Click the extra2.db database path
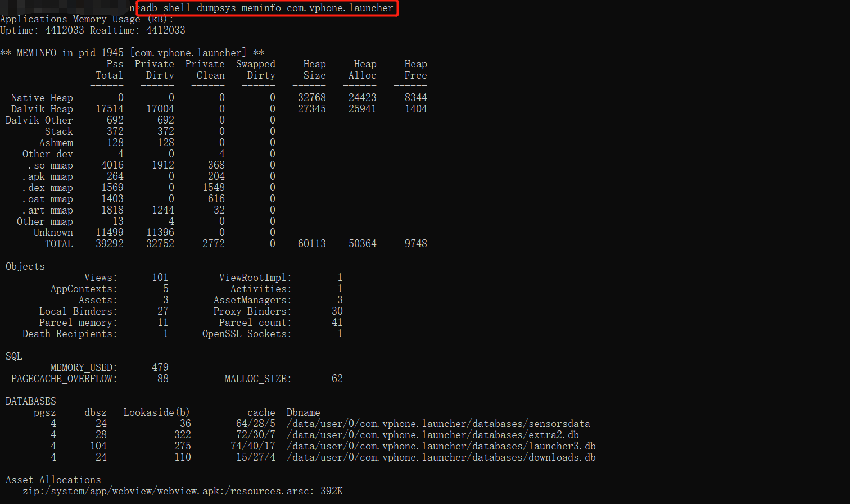The image size is (850, 504). click(x=433, y=435)
